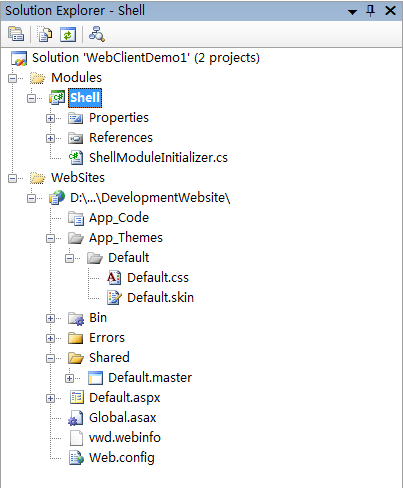Click the Errors folder icon

pos(76,338)
